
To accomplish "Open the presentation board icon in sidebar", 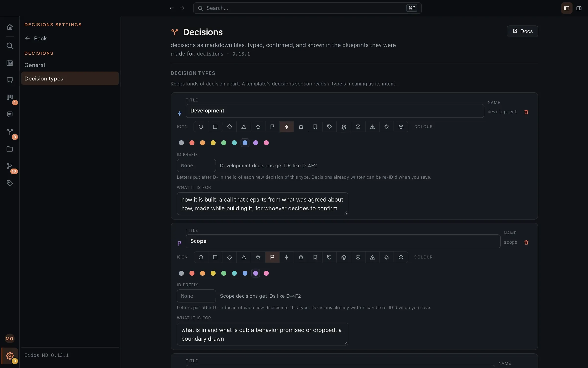I will tap(10, 80).
